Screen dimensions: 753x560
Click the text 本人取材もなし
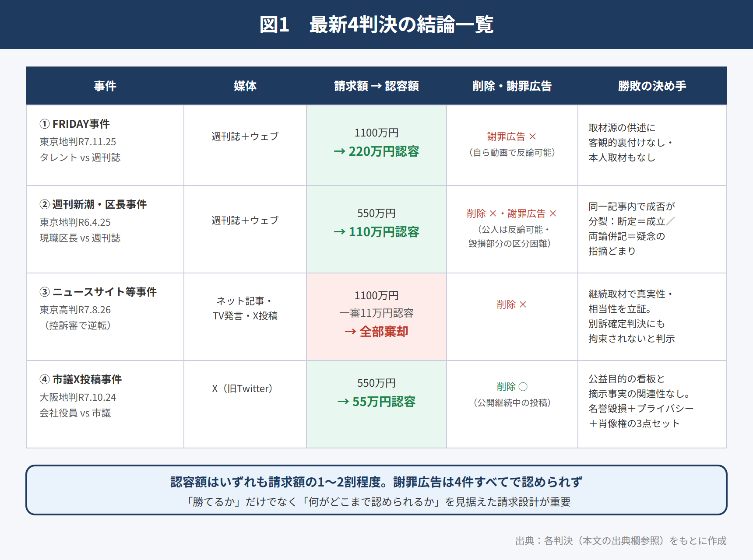point(622,157)
